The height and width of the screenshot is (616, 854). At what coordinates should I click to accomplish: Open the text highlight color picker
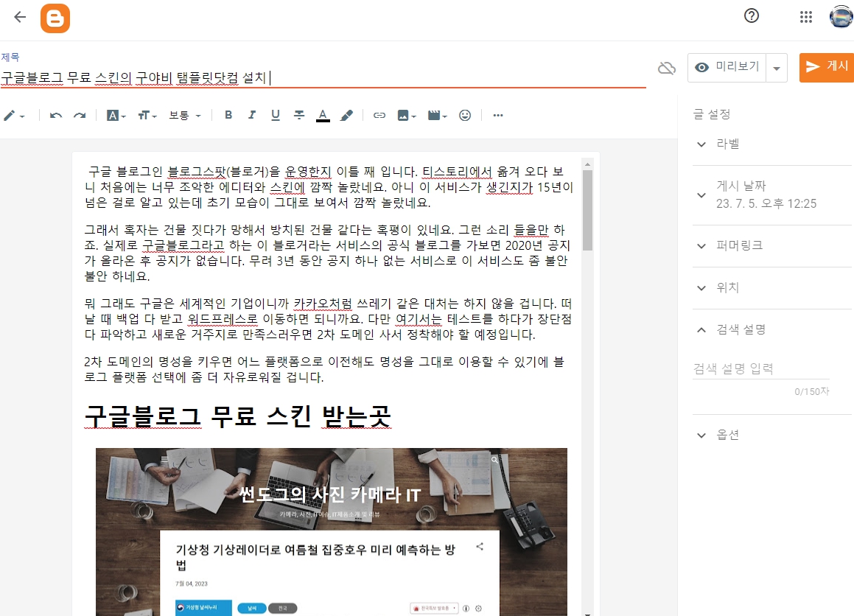(346, 115)
